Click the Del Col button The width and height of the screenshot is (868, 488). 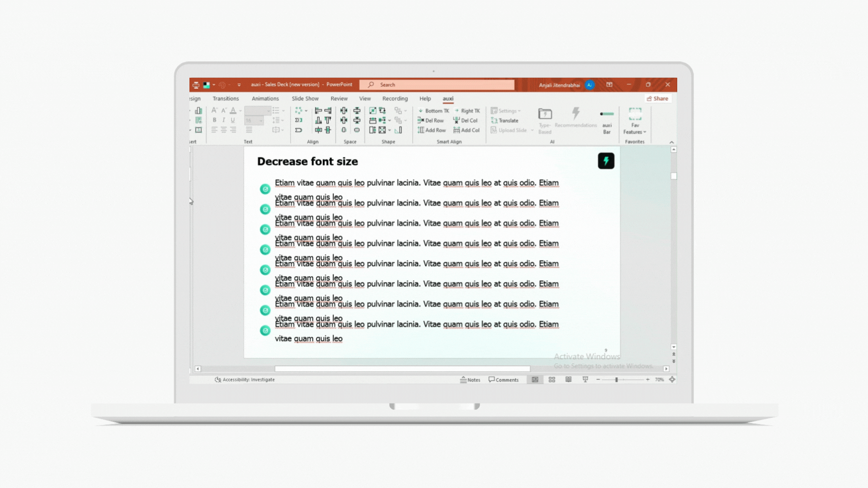(x=466, y=121)
